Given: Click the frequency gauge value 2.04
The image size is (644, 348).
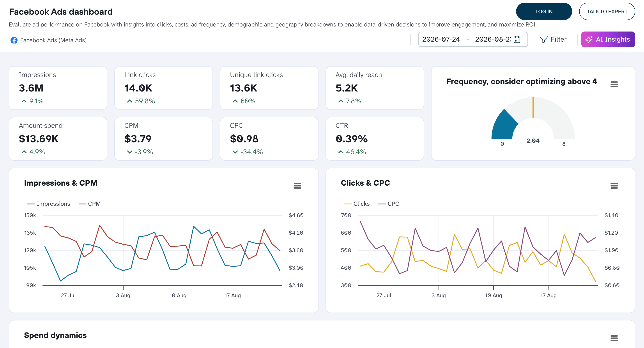Looking at the screenshot, I should pos(533,141).
